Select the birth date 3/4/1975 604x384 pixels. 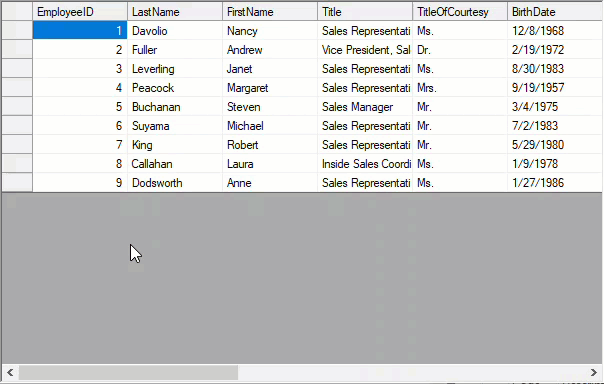tap(555, 107)
